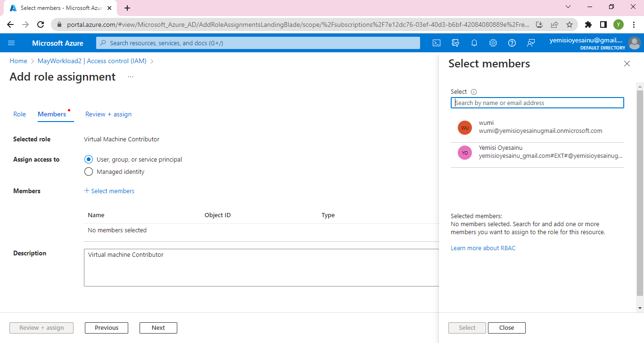Open Chrome tab search dropdown arrow
This screenshot has height=343, width=644.
pos(568,7)
